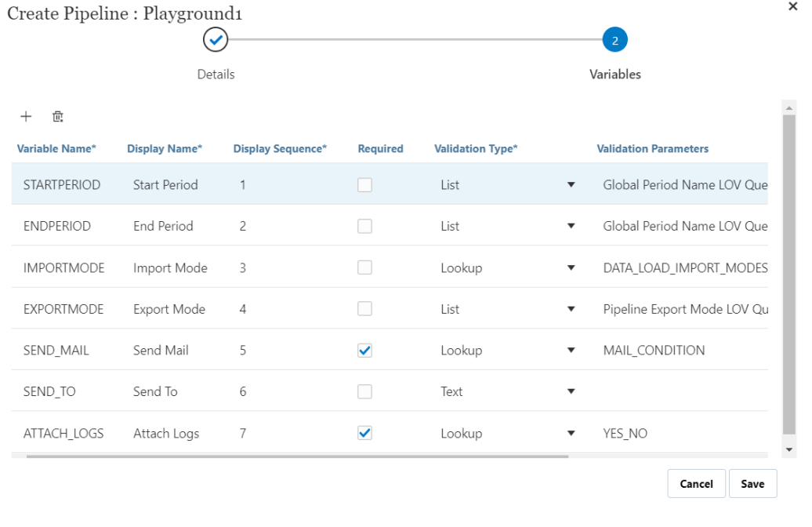Click Validation Parameters column header
This screenshot has width=812, height=527.
point(652,149)
